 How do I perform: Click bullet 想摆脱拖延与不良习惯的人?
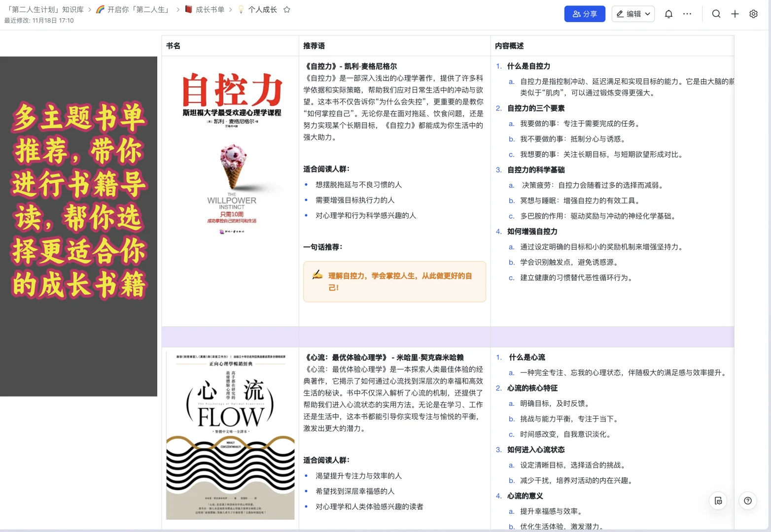point(358,184)
